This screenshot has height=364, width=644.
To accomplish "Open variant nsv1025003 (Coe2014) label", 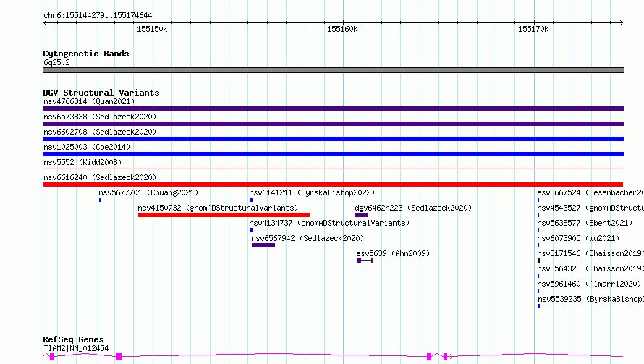I will pyautogui.click(x=87, y=147).
